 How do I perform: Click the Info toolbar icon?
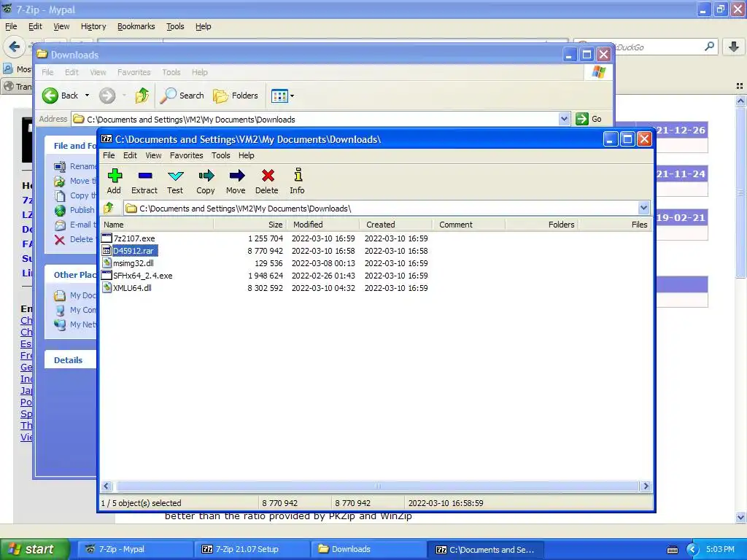coord(298,181)
